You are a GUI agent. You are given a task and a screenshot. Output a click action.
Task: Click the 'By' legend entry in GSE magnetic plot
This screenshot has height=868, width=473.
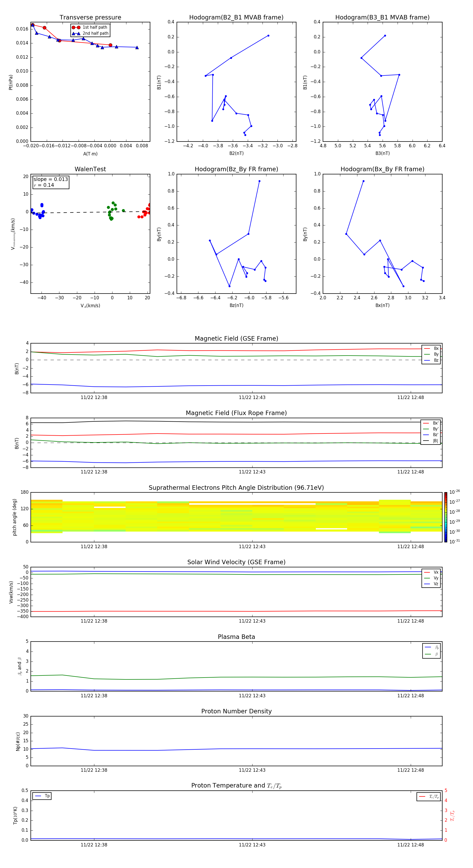click(x=431, y=354)
